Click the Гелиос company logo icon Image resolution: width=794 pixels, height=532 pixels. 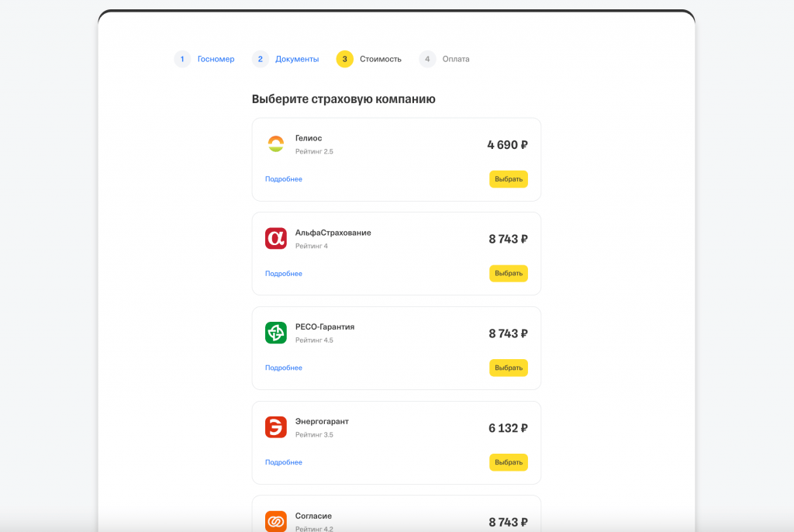276,144
